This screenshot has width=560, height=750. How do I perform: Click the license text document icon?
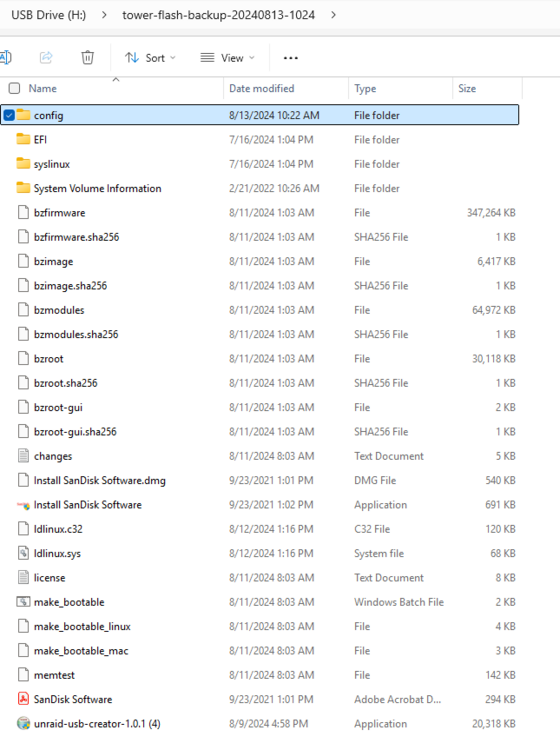[x=23, y=577]
